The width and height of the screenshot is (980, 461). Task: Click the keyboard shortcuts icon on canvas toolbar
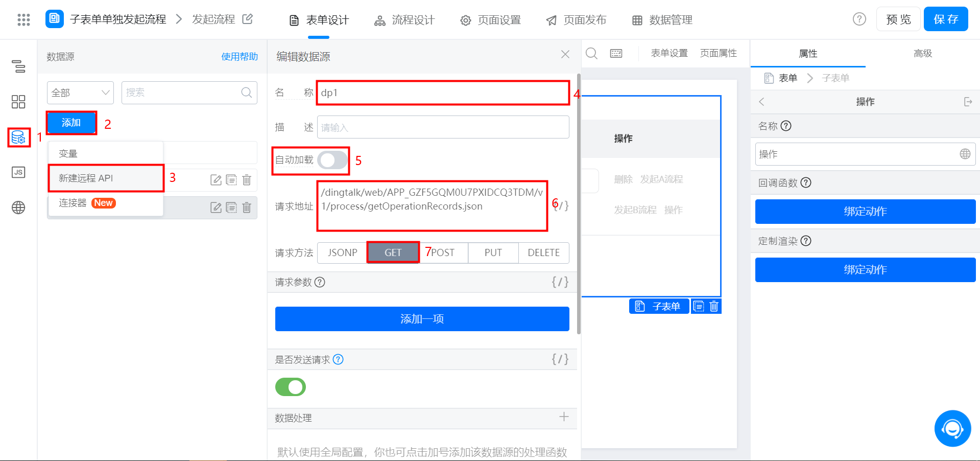(616, 53)
